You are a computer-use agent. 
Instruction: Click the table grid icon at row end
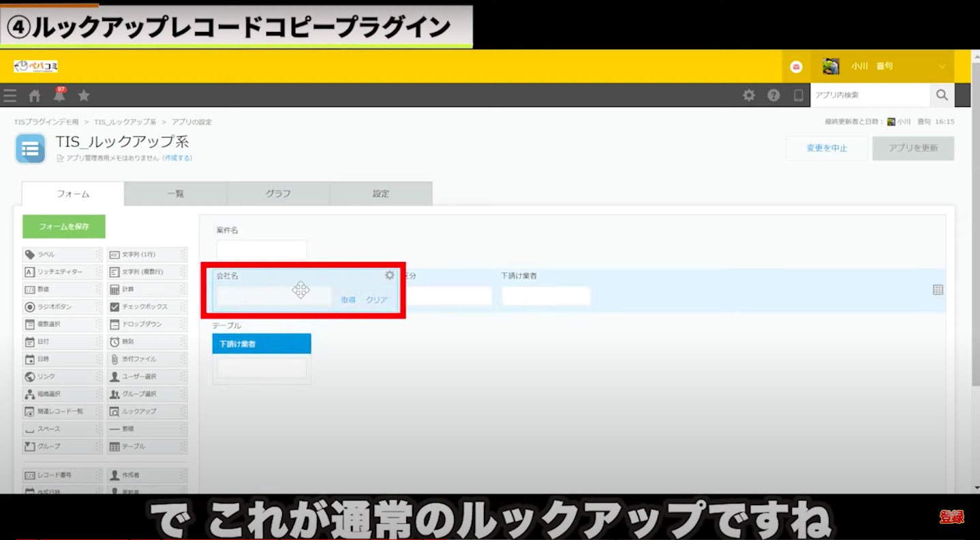point(938,290)
